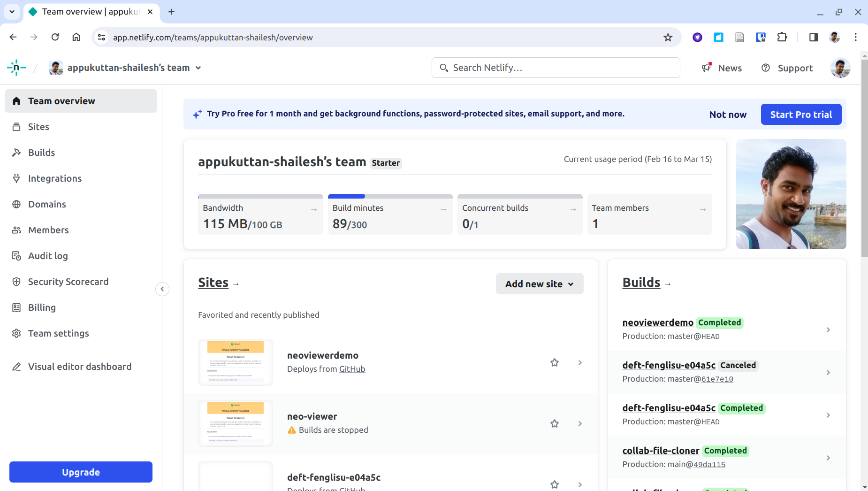Screen dimensions: 868x491
Task: Open the GitHub link under neoviewerdemo
Action: (x=352, y=369)
